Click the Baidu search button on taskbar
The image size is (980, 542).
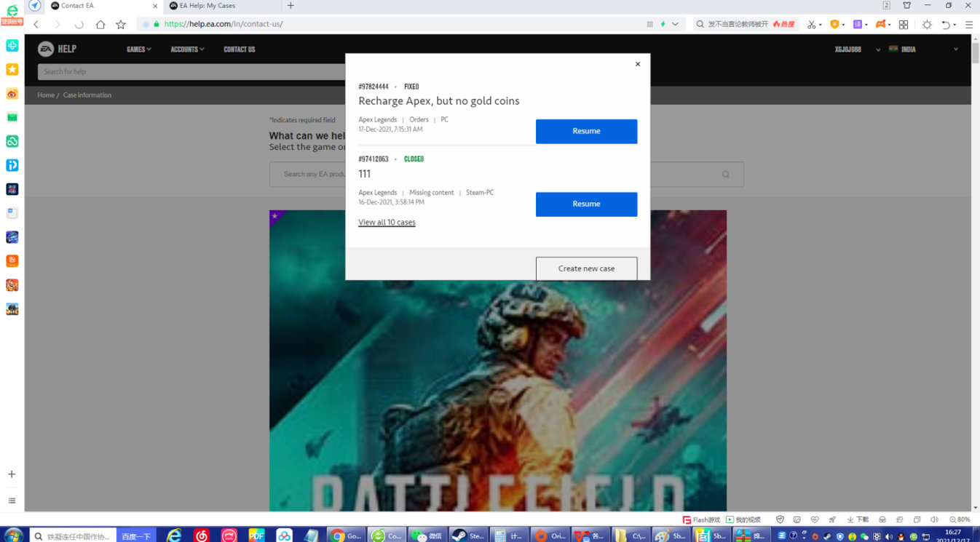[136, 536]
